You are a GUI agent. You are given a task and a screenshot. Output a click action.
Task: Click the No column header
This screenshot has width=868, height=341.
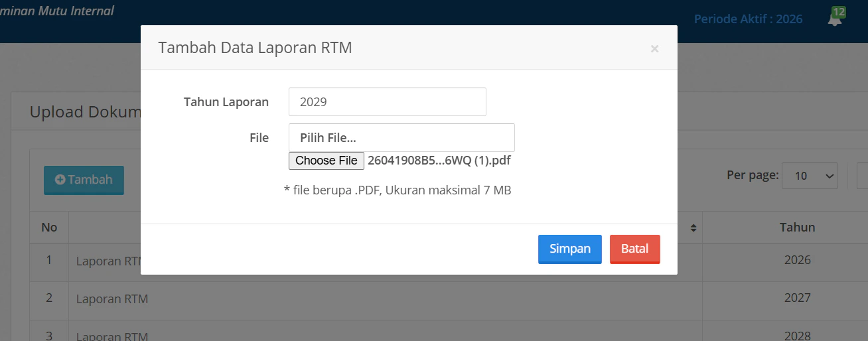[x=49, y=228]
